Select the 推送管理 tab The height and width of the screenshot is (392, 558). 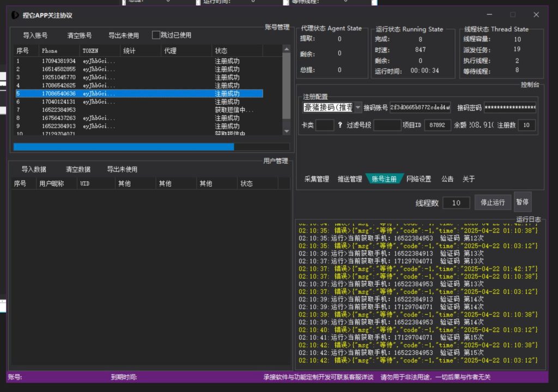(350, 179)
